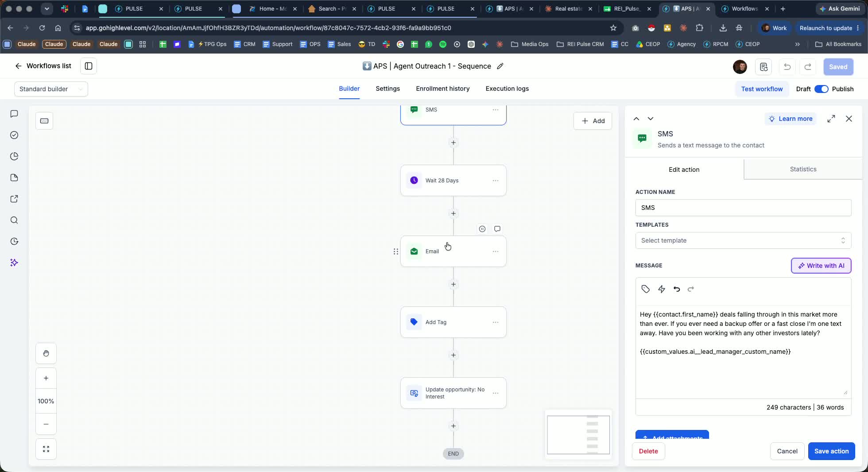Click the Save action button

[831, 451]
